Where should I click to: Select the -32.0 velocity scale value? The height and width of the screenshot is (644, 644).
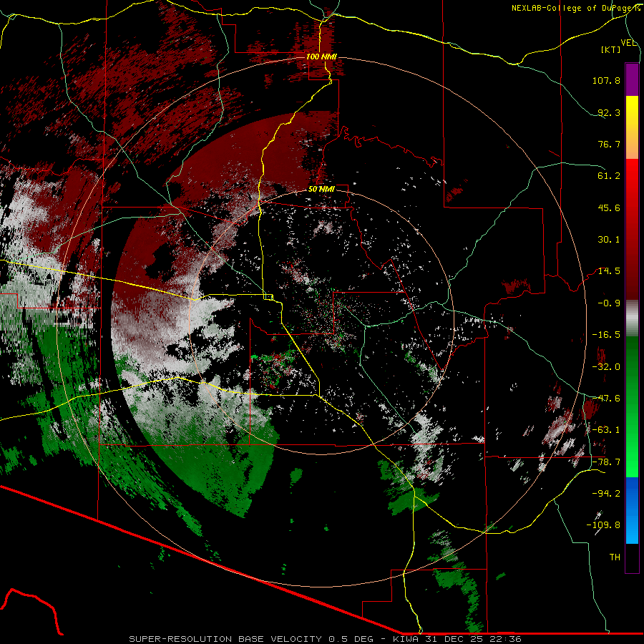click(x=606, y=367)
